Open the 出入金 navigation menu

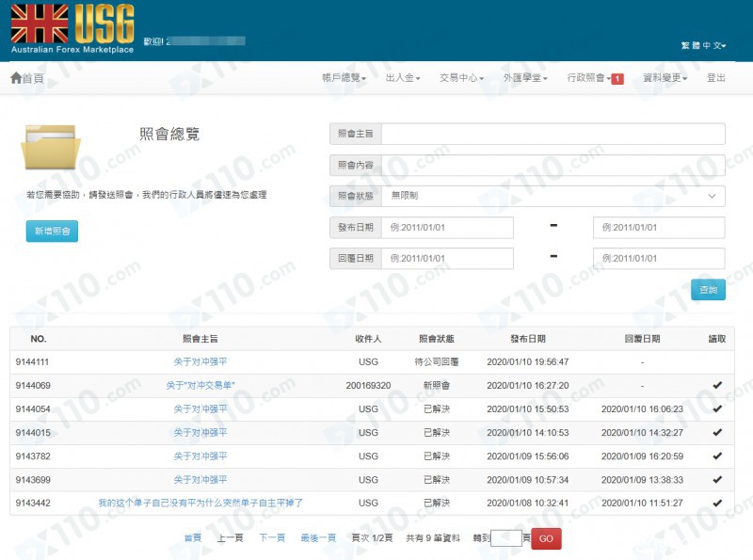403,78
